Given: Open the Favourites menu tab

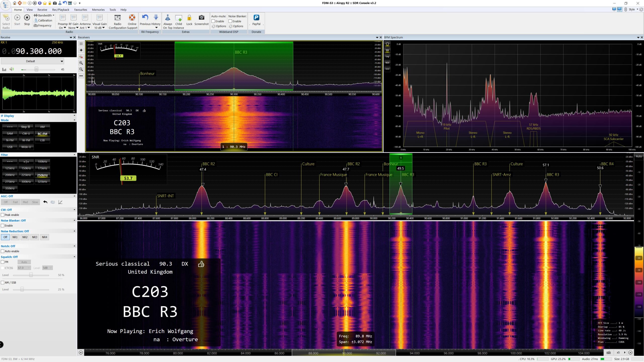Looking at the screenshot, I should click(80, 10).
